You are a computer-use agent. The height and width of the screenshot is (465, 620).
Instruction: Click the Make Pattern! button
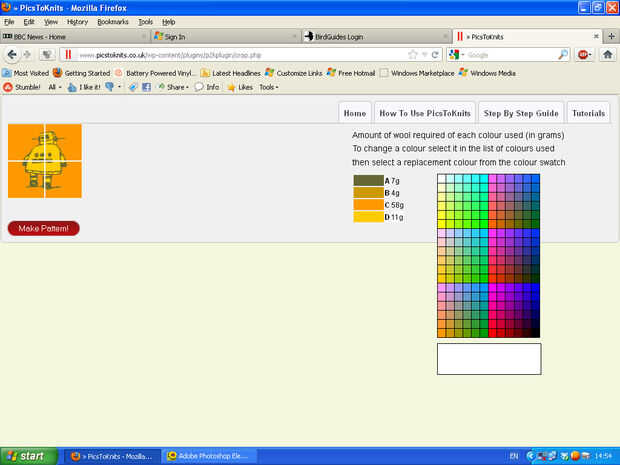(x=43, y=228)
